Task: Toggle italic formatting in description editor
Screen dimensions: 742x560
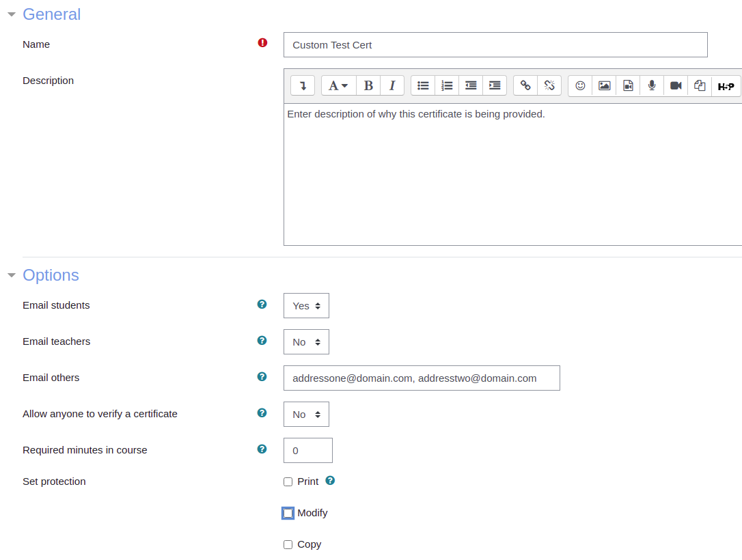Action: click(x=392, y=85)
